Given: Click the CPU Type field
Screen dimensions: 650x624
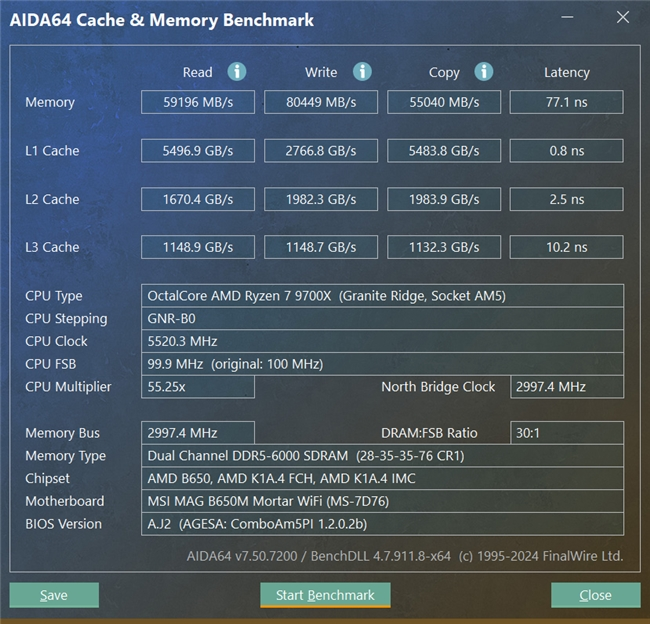Looking at the screenshot, I should point(383,296).
